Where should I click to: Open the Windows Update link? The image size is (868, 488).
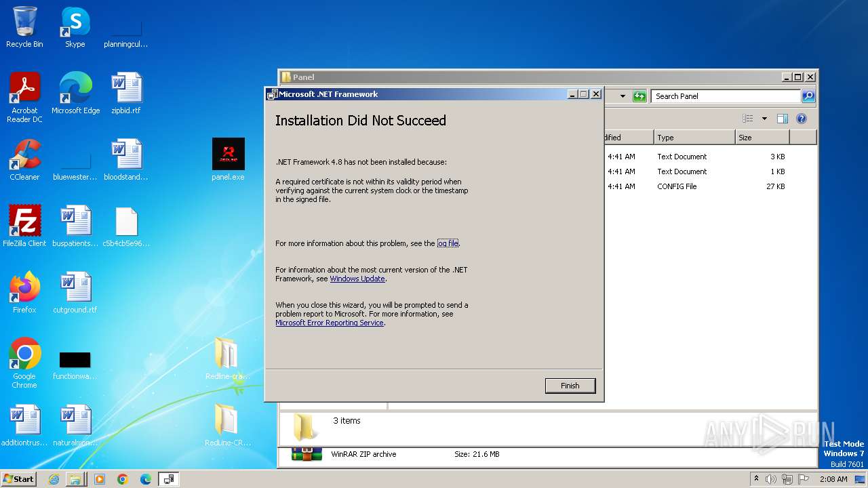coord(357,279)
